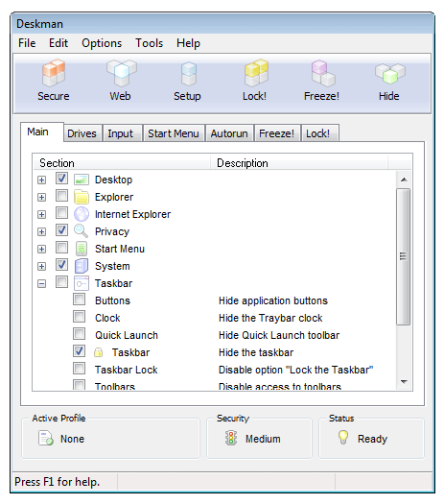Screen dimensions: 444x504
Task: Click the list scrollbar up arrow
Action: tap(404, 180)
